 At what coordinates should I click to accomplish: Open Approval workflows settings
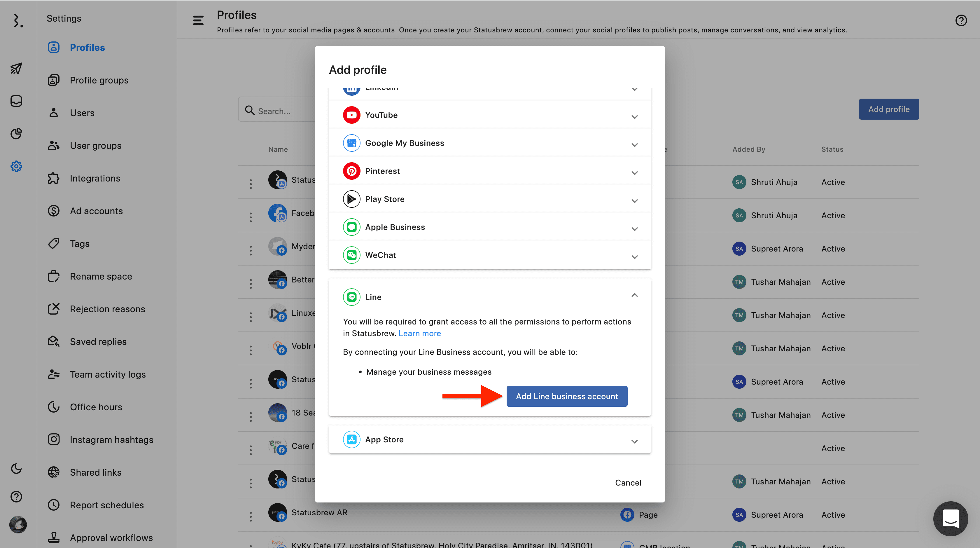coord(100,538)
